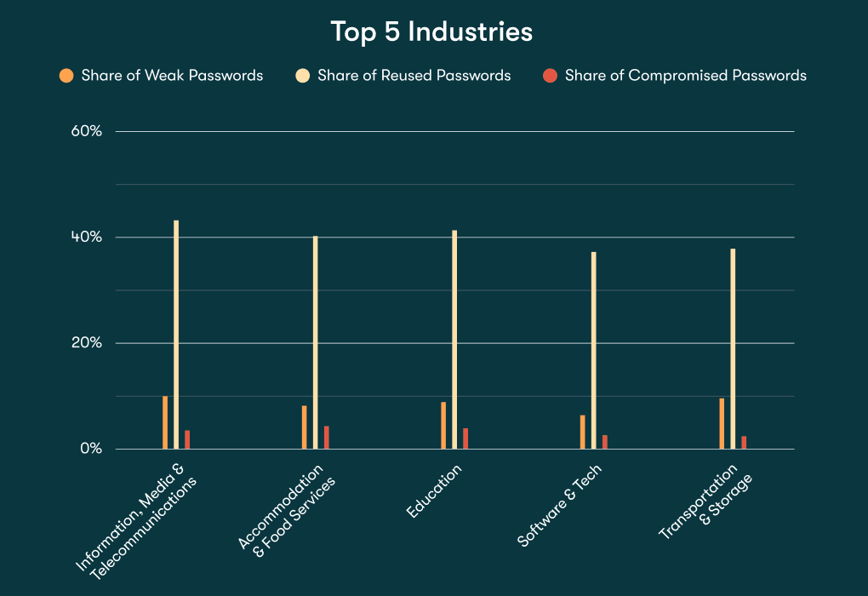Expand the Education category label

(x=434, y=485)
